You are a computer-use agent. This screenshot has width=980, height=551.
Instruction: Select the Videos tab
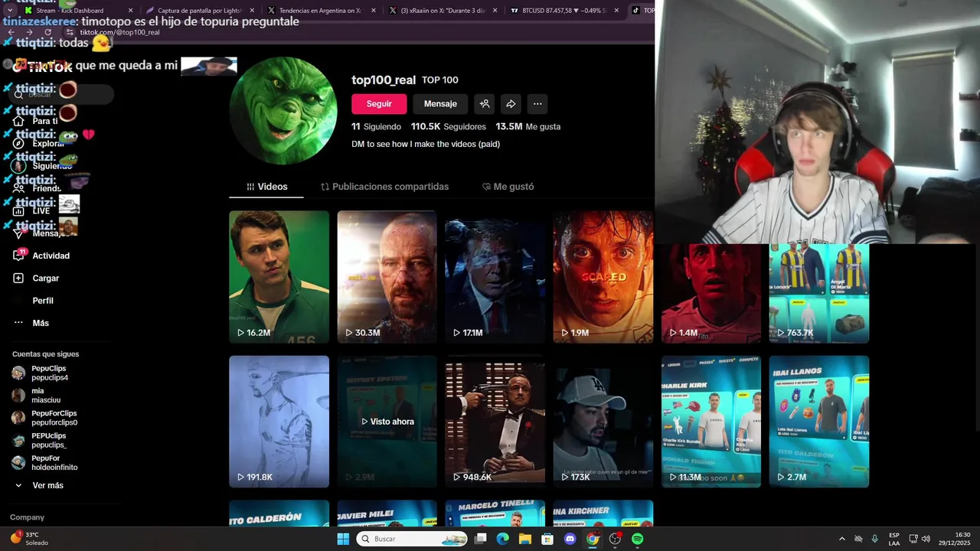(266, 187)
